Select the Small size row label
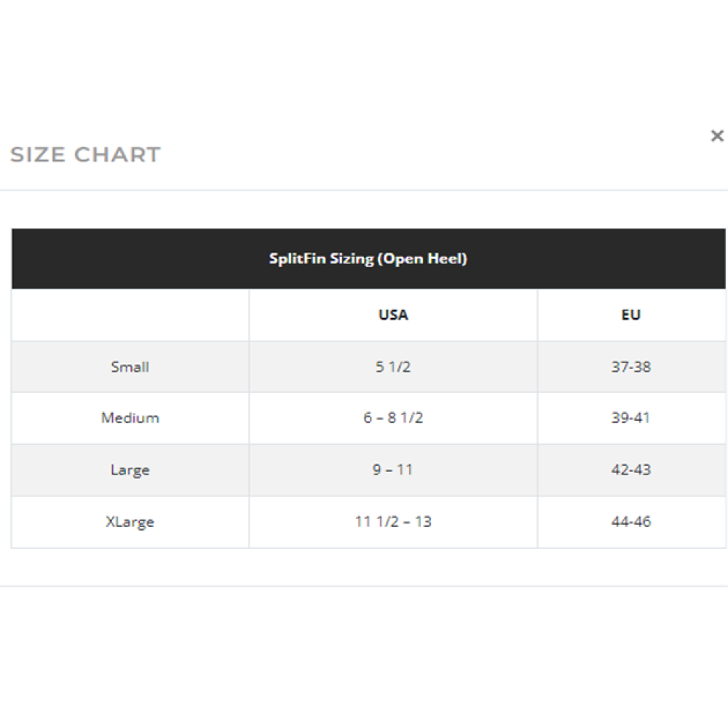Screen dimensions: 728x728 click(x=130, y=367)
